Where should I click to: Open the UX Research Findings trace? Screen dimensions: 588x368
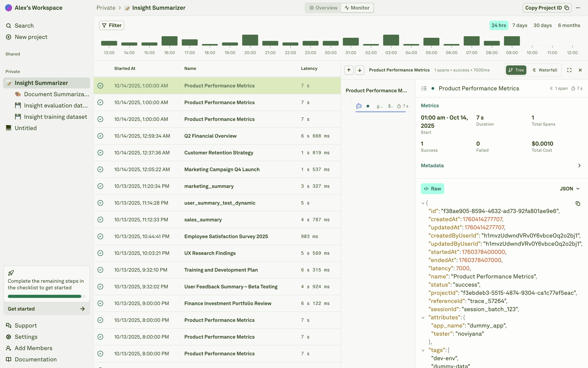[x=217, y=253]
